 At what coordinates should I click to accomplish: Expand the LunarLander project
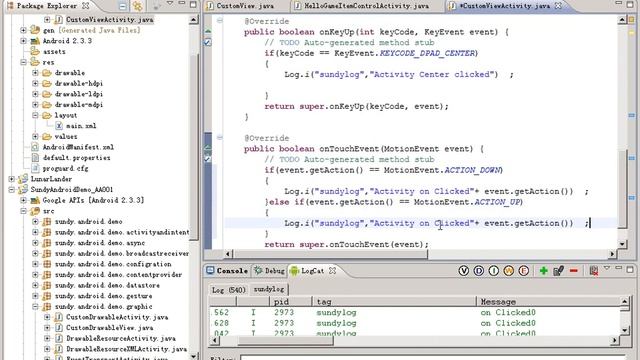click(x=11, y=179)
